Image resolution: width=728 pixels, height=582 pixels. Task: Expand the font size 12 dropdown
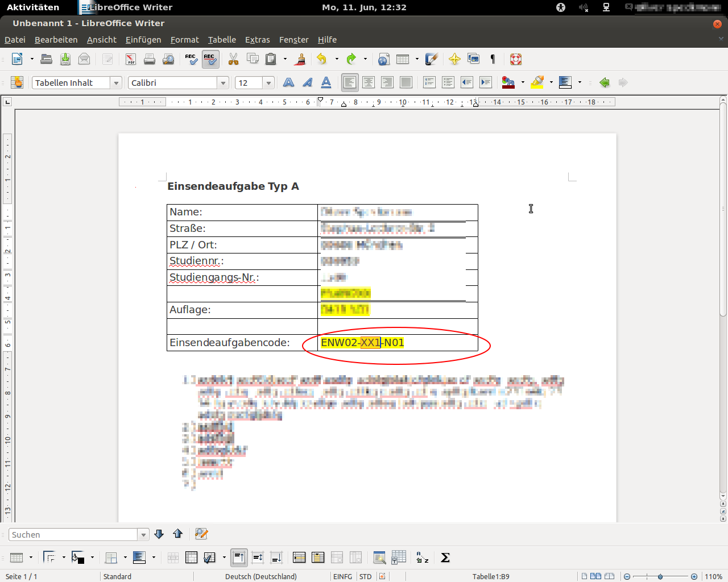pyautogui.click(x=268, y=83)
